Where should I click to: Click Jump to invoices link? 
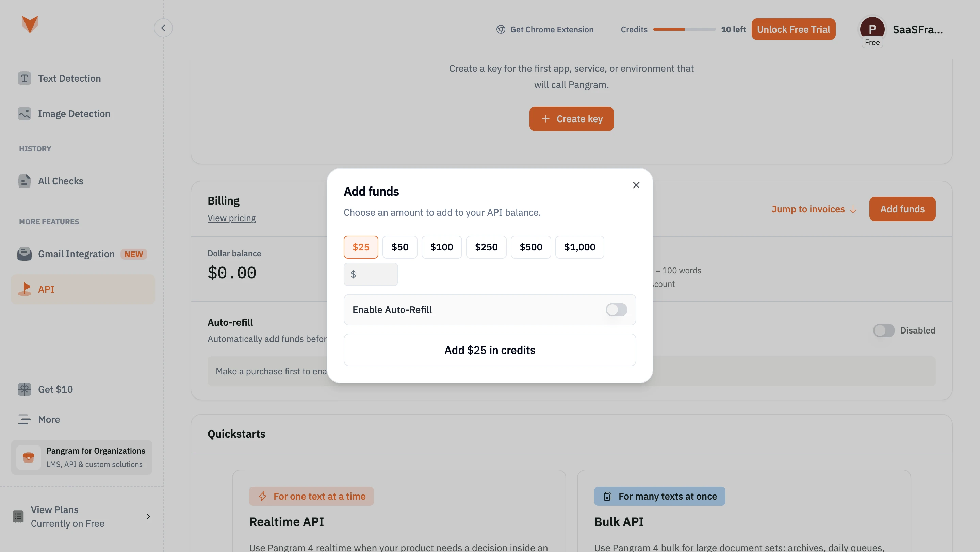coord(814,209)
